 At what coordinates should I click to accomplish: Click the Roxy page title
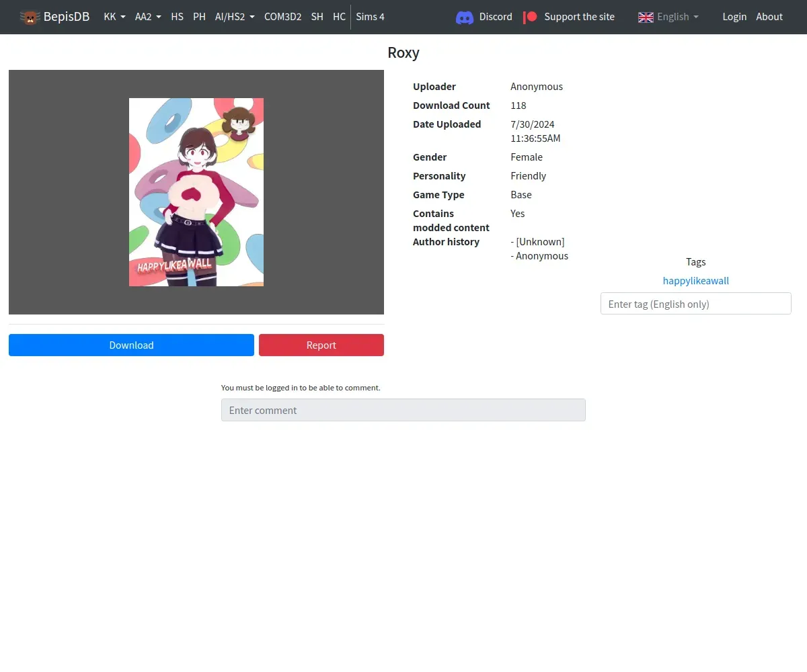(x=403, y=53)
